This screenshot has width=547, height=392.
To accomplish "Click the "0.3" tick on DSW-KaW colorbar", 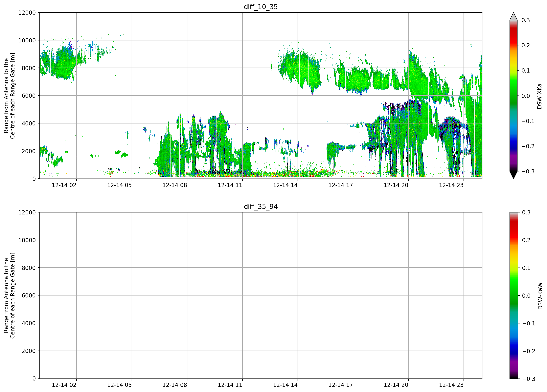I will tap(526, 212).
